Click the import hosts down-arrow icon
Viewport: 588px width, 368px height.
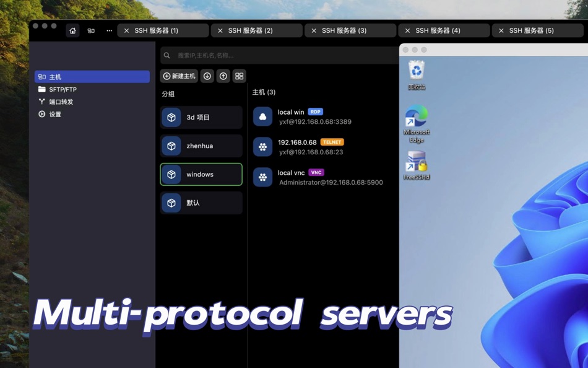[207, 76]
